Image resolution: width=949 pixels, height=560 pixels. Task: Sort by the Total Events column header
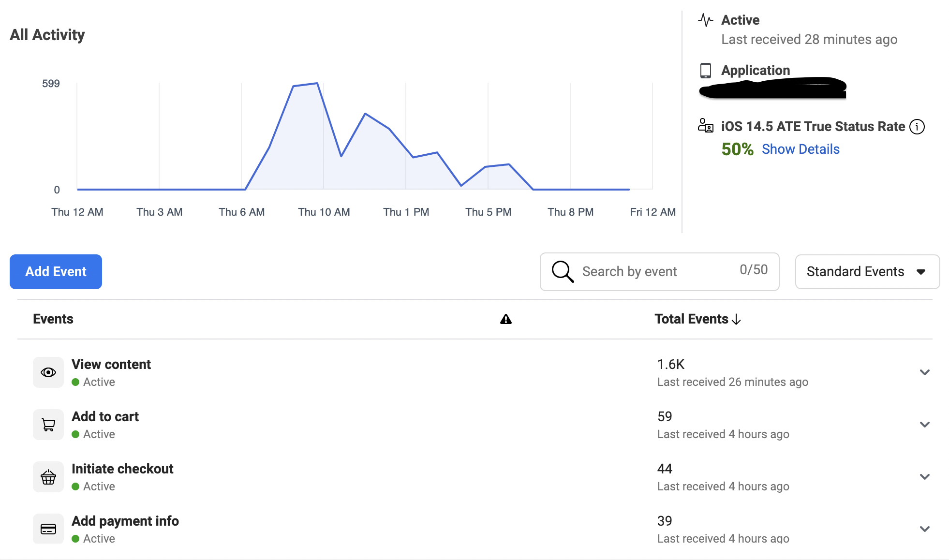tap(697, 319)
